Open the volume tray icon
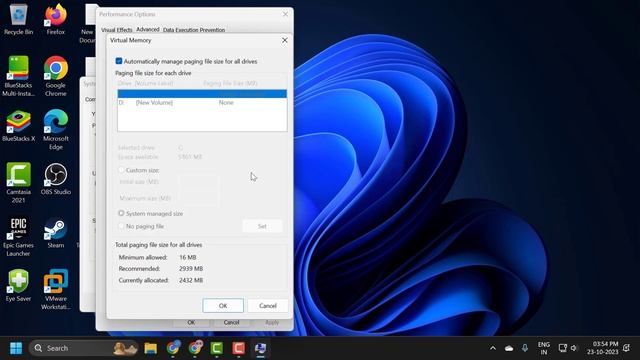 click(574, 348)
